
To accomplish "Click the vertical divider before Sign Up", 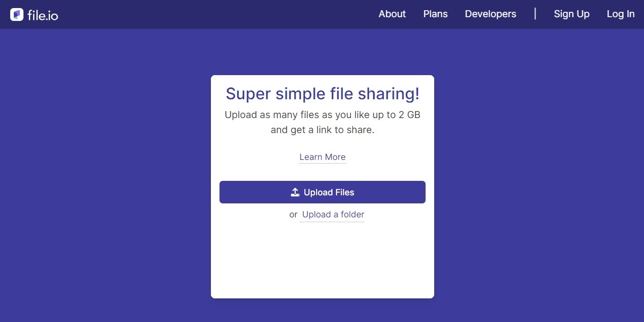I will (x=535, y=14).
